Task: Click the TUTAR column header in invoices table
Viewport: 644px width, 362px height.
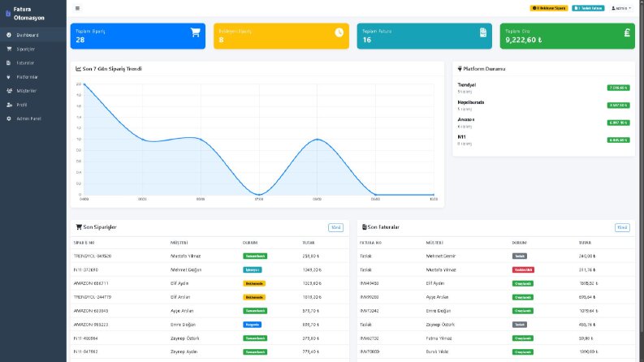Action: click(585, 243)
